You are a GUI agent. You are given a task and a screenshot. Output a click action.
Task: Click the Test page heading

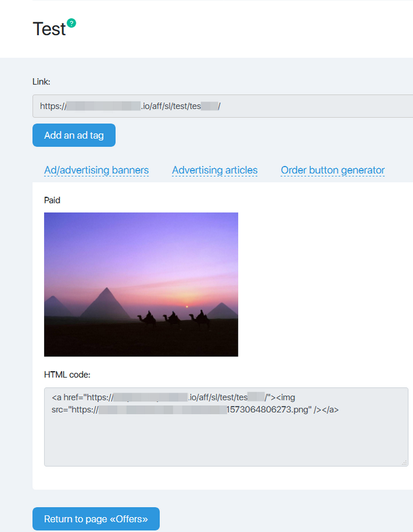(48, 29)
